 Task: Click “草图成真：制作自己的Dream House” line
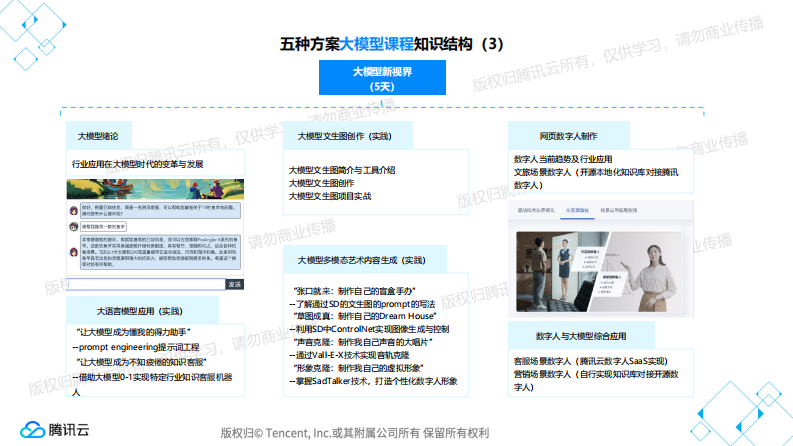pyautogui.click(x=365, y=316)
